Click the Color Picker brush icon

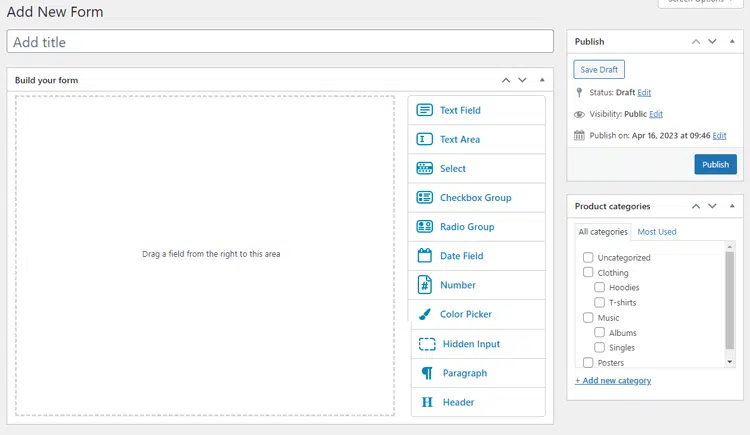pos(424,314)
